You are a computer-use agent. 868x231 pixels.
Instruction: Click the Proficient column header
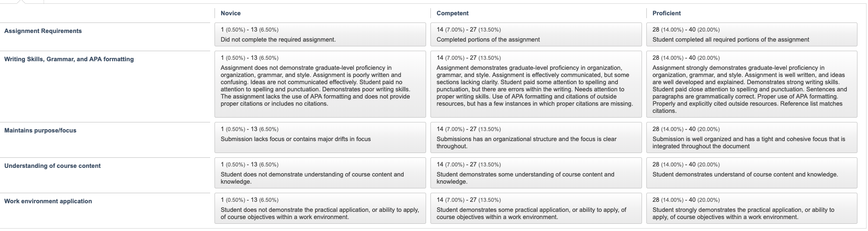(666, 13)
